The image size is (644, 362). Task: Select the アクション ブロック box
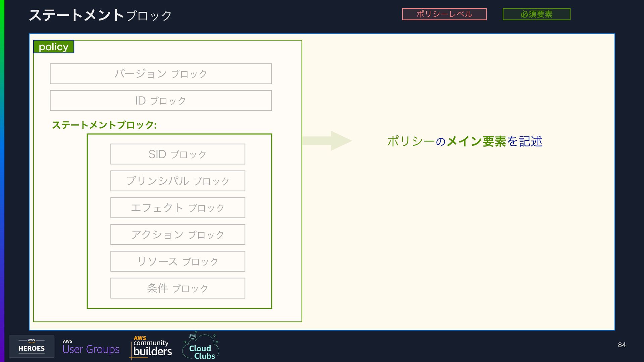click(178, 235)
